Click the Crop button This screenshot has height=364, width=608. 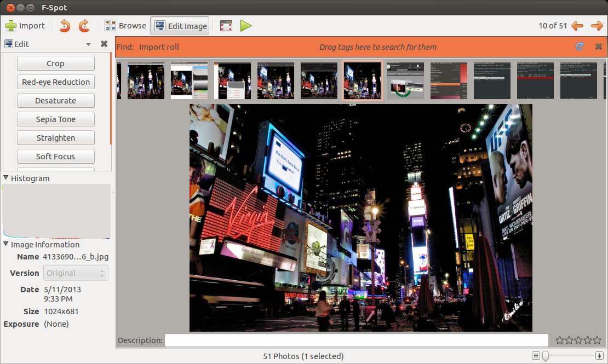tap(55, 63)
